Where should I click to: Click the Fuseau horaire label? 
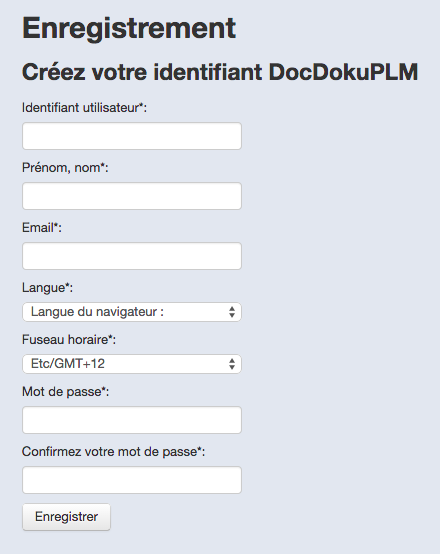coord(69,340)
